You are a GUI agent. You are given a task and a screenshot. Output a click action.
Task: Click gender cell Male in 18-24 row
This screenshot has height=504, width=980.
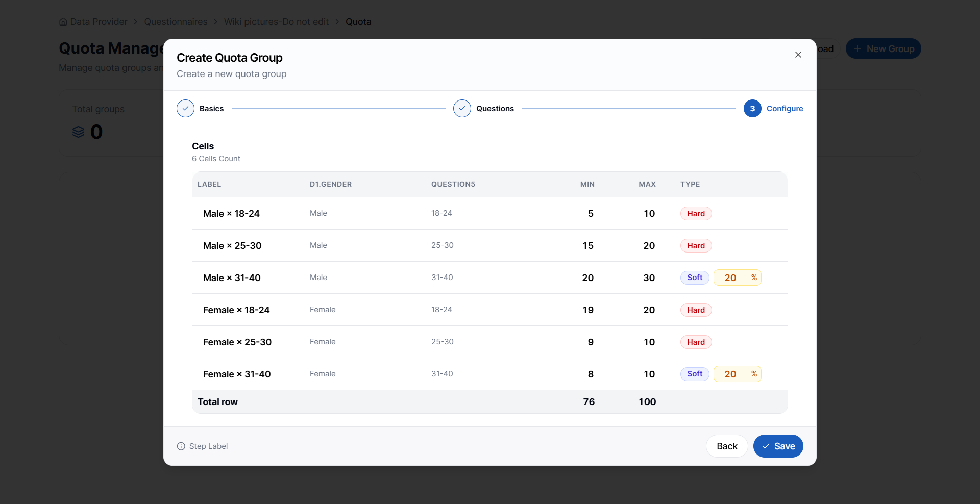click(x=318, y=213)
